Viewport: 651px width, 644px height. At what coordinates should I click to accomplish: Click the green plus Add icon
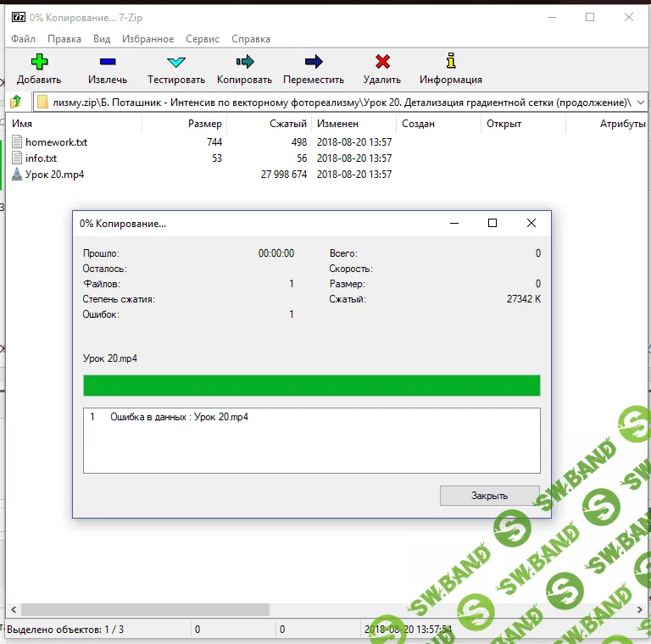[x=39, y=62]
